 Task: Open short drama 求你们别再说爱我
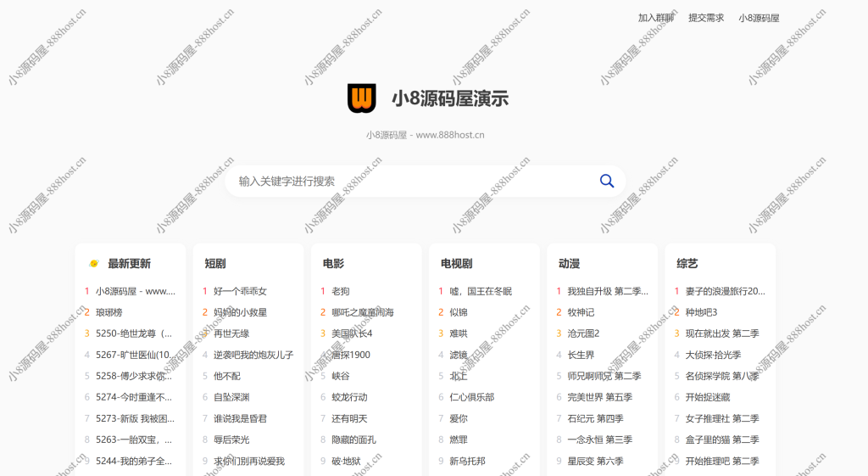pyautogui.click(x=249, y=461)
